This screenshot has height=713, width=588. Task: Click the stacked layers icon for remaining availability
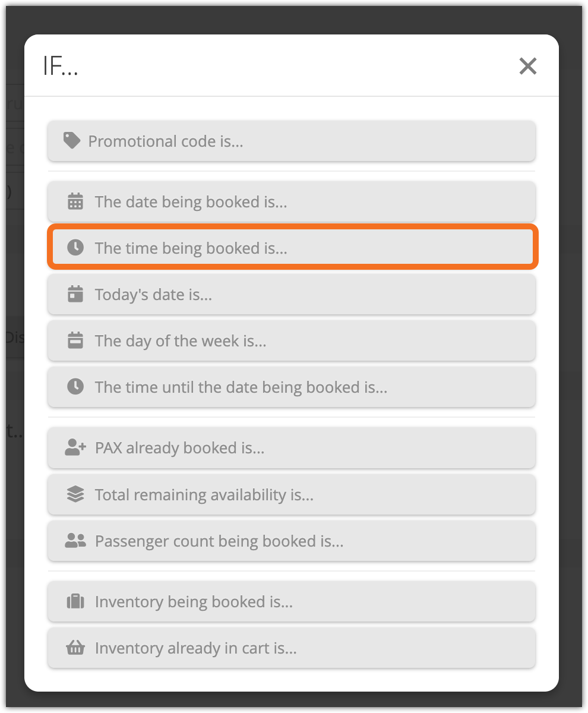point(75,494)
